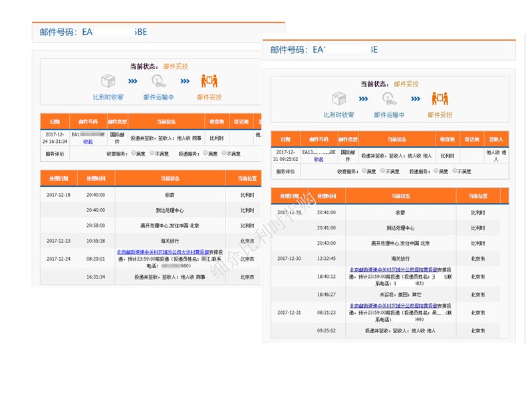Click the 邮件运输中 truck icon in right panel
Screen dimensions: 532x399
[389, 98]
